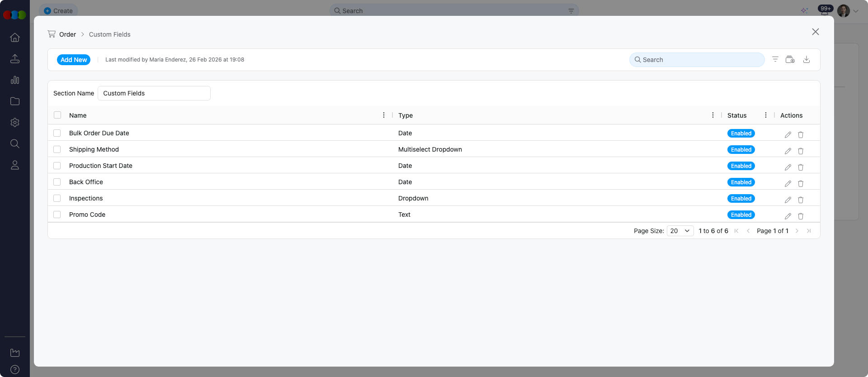Edit the Bulk Order Due Date field
868x377 pixels.
788,135
